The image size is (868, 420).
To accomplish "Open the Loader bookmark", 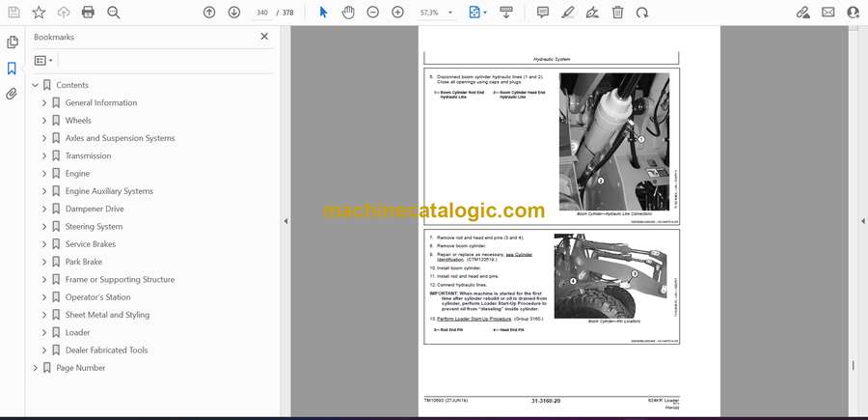I will click(x=77, y=332).
